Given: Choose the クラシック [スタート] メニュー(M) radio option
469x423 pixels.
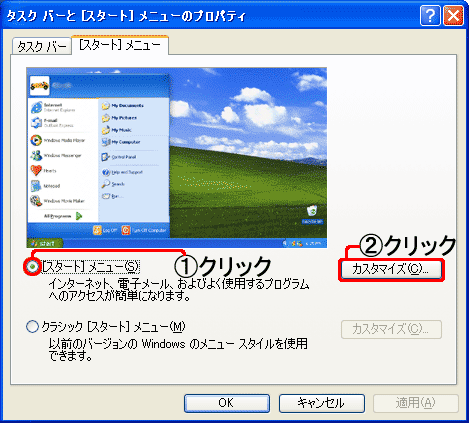Looking at the screenshot, I should pyautogui.click(x=32, y=327).
